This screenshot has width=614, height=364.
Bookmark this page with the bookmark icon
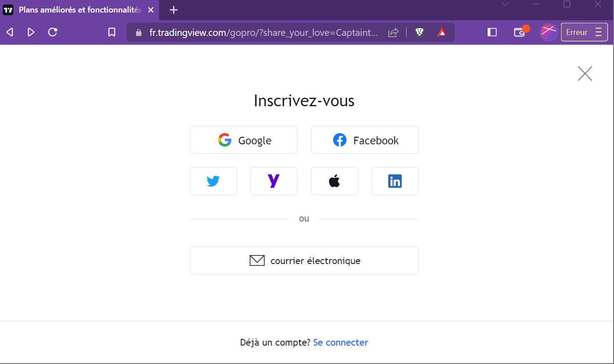(x=112, y=32)
